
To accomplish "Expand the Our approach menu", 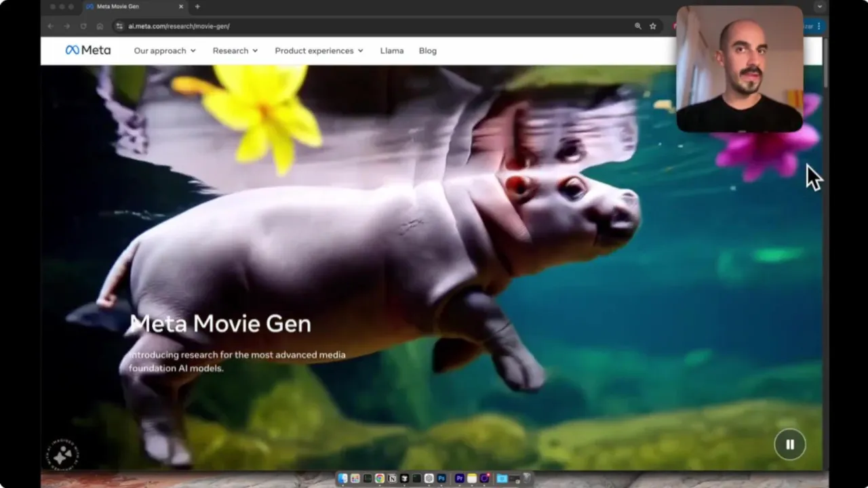I will pyautogui.click(x=165, y=51).
